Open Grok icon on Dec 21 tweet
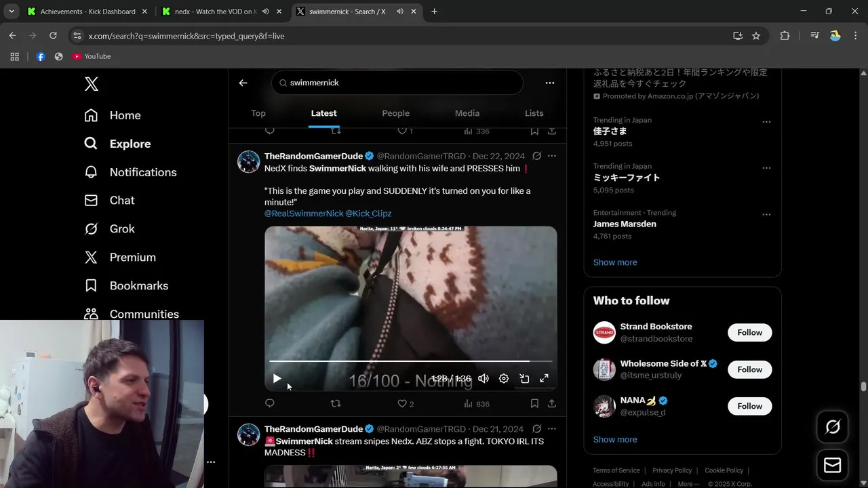This screenshot has width=868, height=488. pos(536,429)
